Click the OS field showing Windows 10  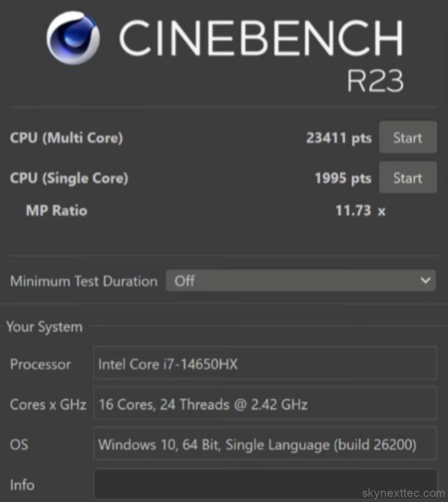265,443
